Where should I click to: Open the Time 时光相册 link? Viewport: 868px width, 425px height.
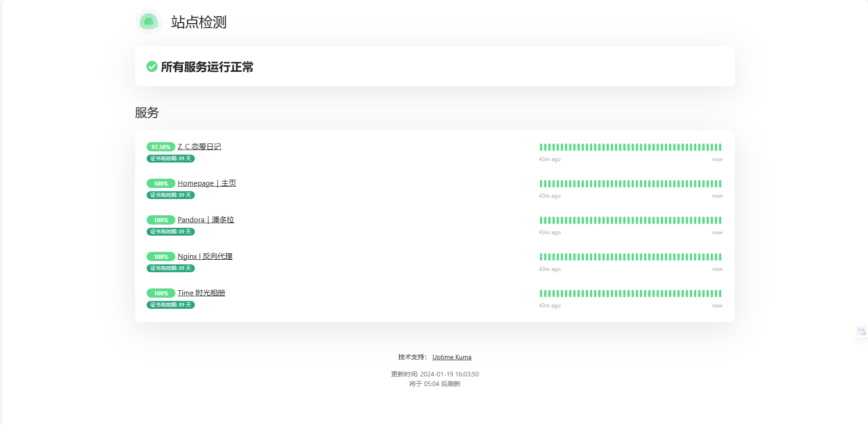tap(201, 293)
